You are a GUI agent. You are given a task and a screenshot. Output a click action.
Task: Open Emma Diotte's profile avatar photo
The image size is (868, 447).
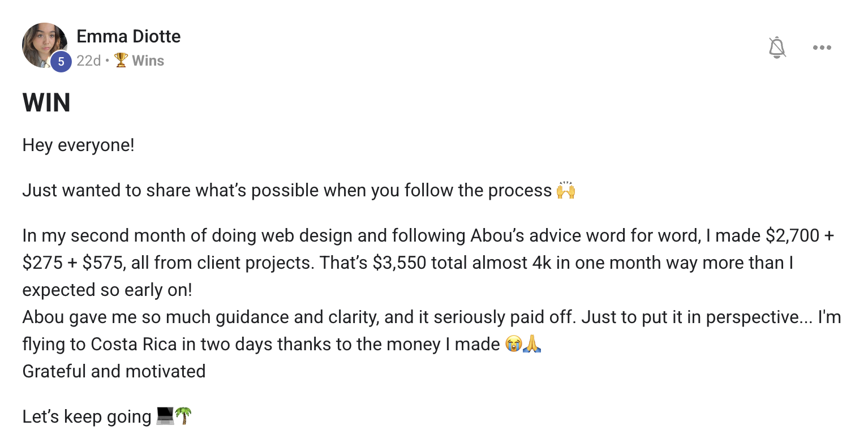[x=43, y=43]
